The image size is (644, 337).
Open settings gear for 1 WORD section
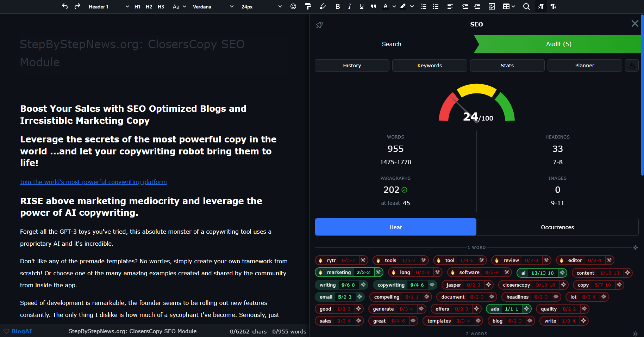tap(635, 247)
